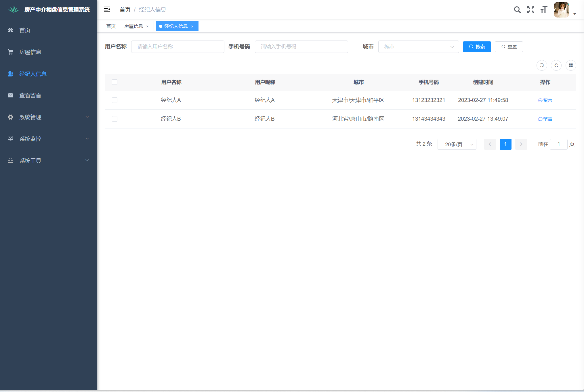Viewport: 584px width, 392px height.
Task: Check the 经纪人A row checkbox
Action: pyautogui.click(x=114, y=100)
